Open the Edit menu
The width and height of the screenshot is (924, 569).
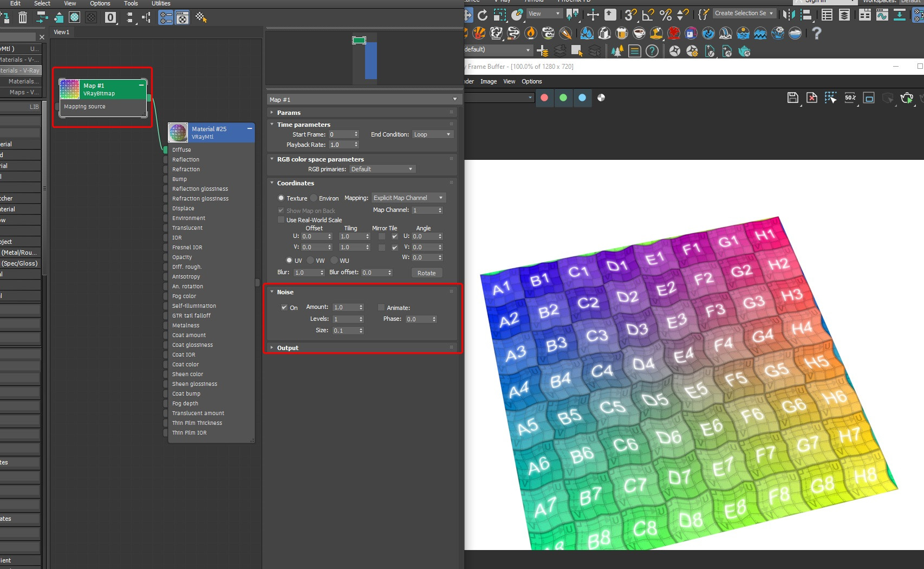tap(15, 3)
